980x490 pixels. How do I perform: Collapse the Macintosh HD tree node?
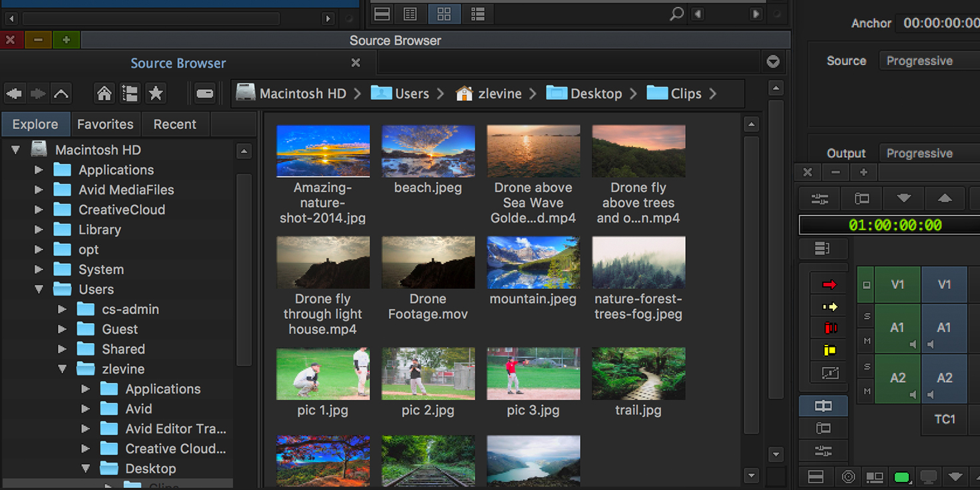tap(15, 150)
